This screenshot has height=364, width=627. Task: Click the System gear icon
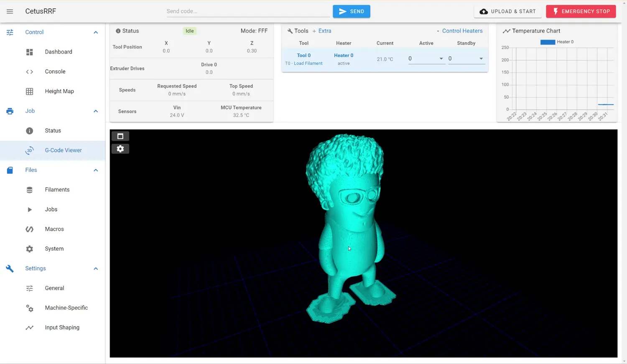pos(29,249)
